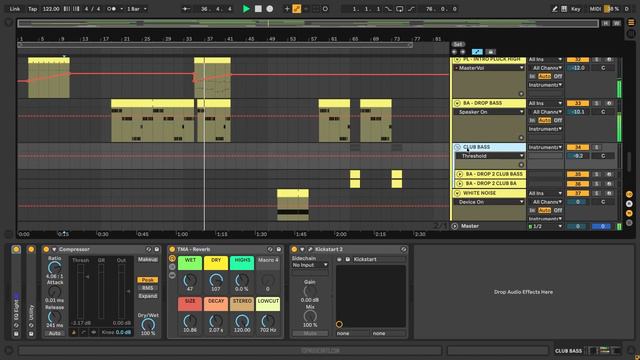The image size is (640, 360).
Task: Toggle Lock Envelopes icon beside automation mode
Action: (491, 52)
